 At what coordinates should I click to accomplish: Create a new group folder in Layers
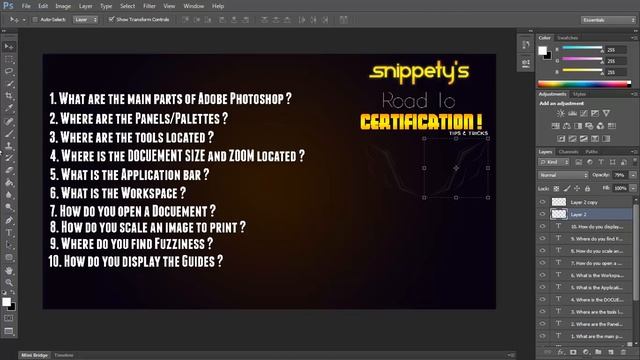598,352
